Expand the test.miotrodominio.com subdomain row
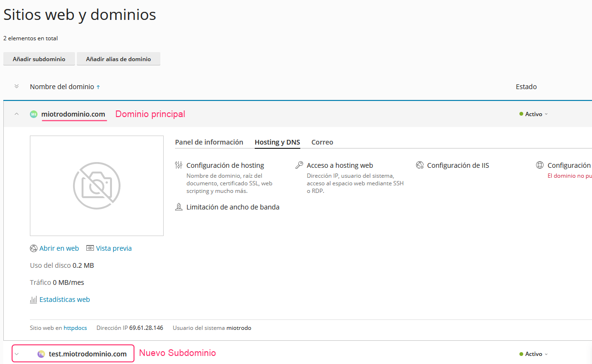Screen dimensions: 592x364 tap(17, 354)
